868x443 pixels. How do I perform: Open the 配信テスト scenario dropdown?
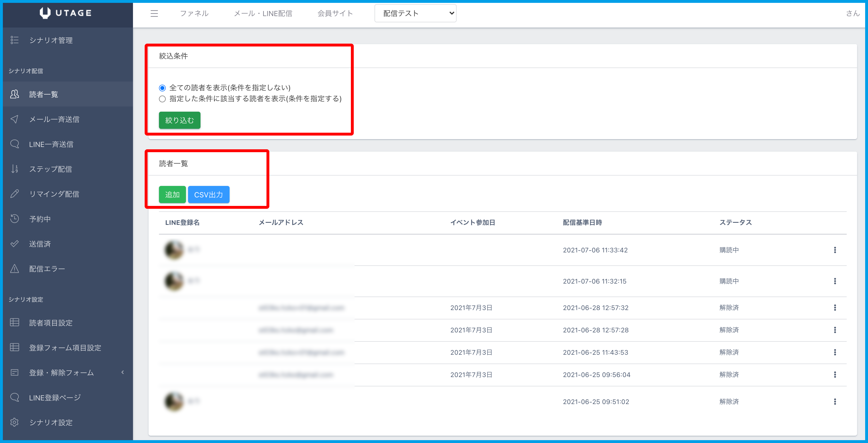pyautogui.click(x=415, y=14)
